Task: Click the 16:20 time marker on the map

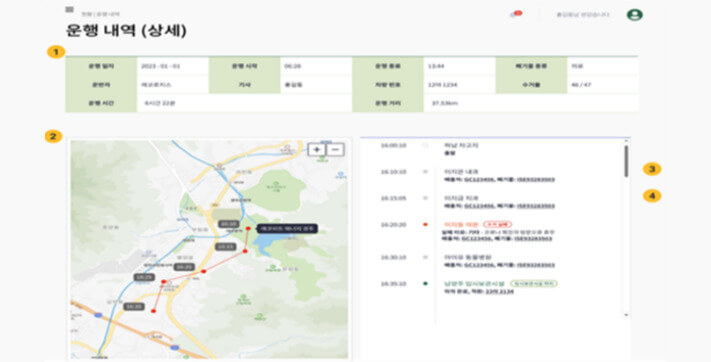Action: pyautogui.click(x=184, y=267)
